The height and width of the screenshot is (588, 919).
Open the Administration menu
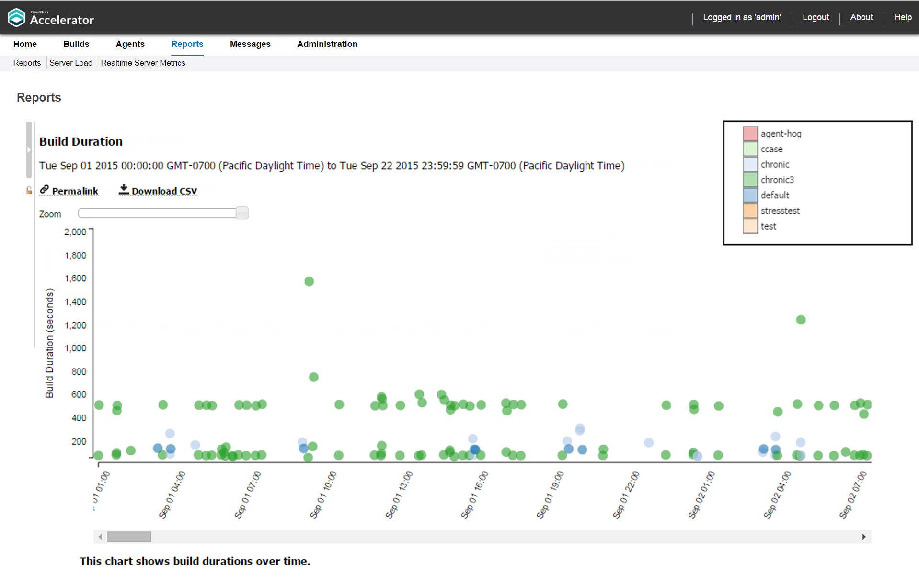[x=327, y=44]
